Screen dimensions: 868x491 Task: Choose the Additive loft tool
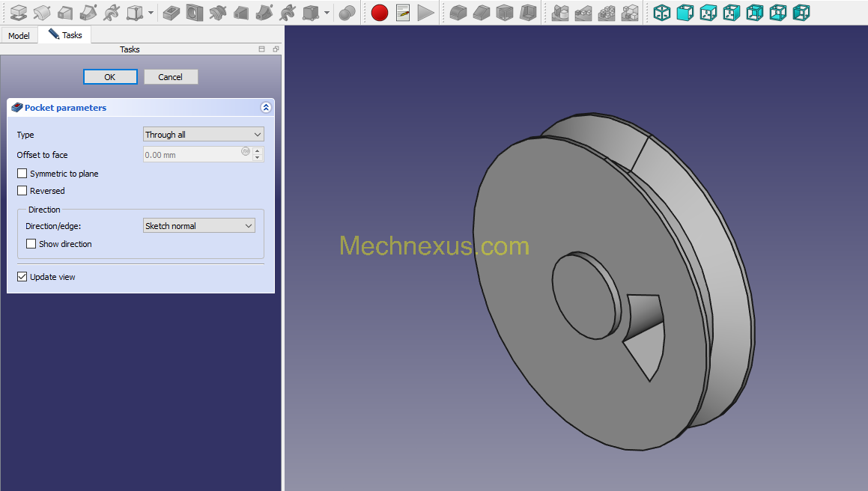click(65, 12)
